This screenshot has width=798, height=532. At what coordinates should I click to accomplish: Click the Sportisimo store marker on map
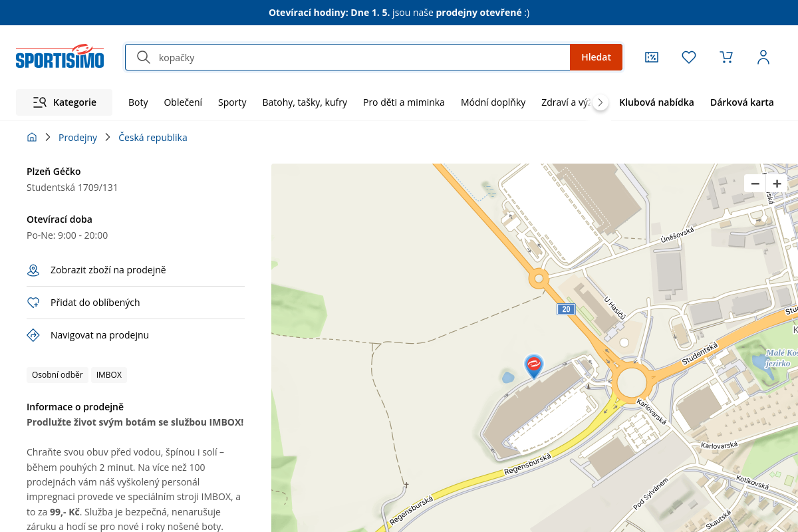533,365
